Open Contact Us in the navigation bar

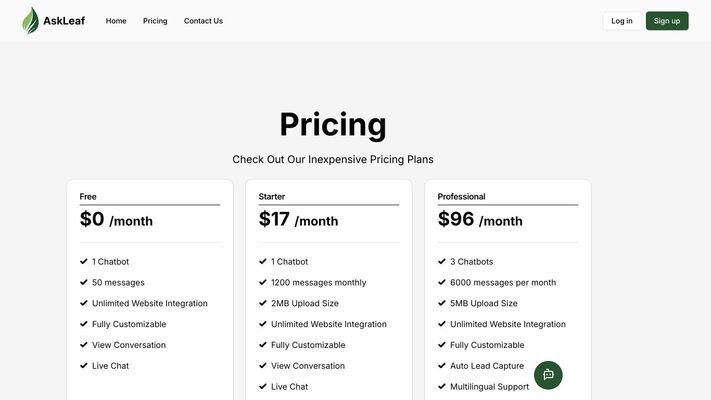(203, 21)
